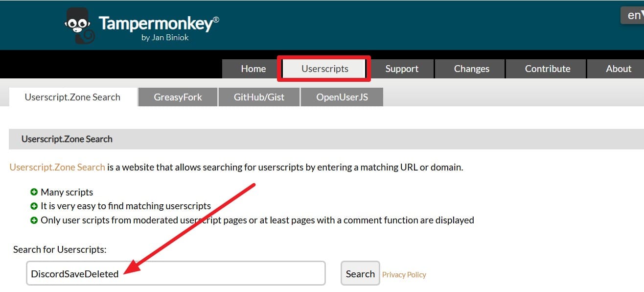Click the green plus icon beside 'Only user scripts'
The height and width of the screenshot is (292, 644).
[34, 220]
